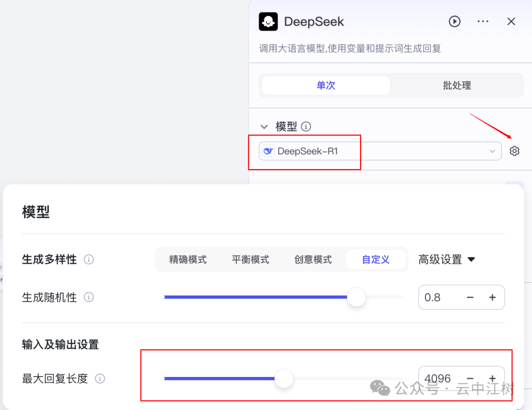Show info icon for 最大回复长度

(100, 378)
